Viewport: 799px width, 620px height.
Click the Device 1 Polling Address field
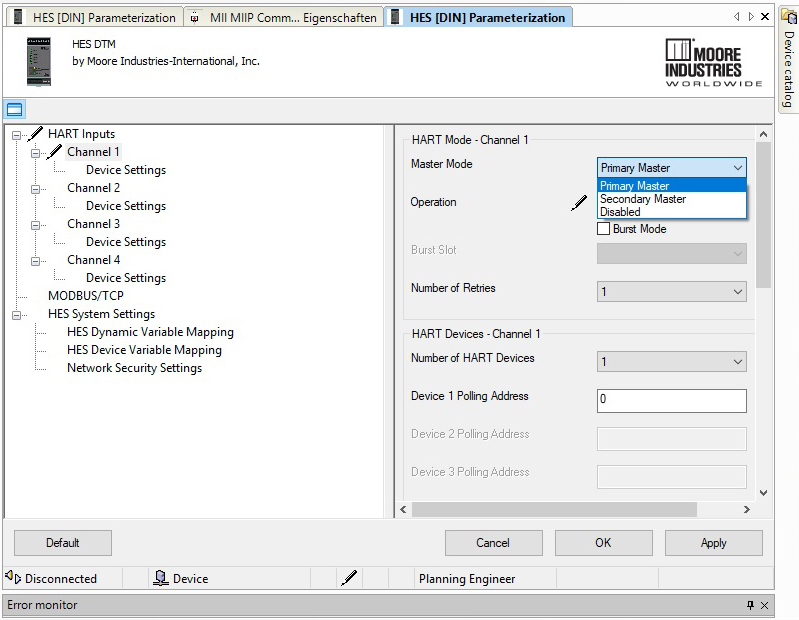click(672, 400)
